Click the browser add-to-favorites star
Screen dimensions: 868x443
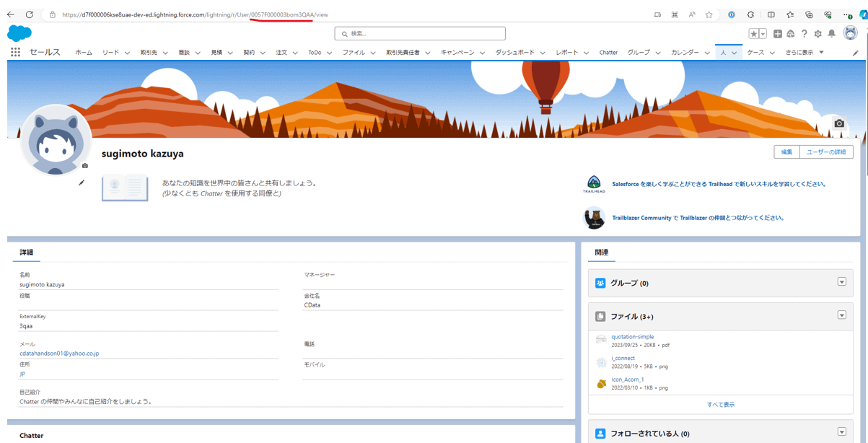(709, 14)
